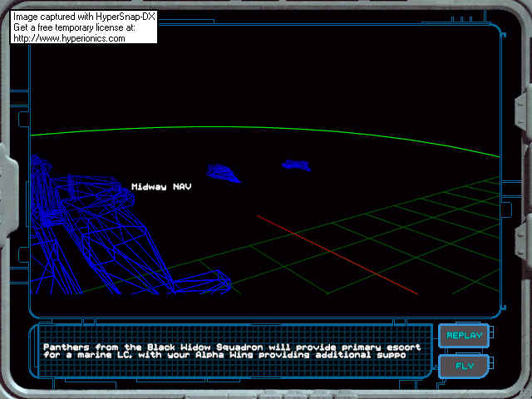Click the REPLAY button
532x399 pixels.
click(464, 336)
